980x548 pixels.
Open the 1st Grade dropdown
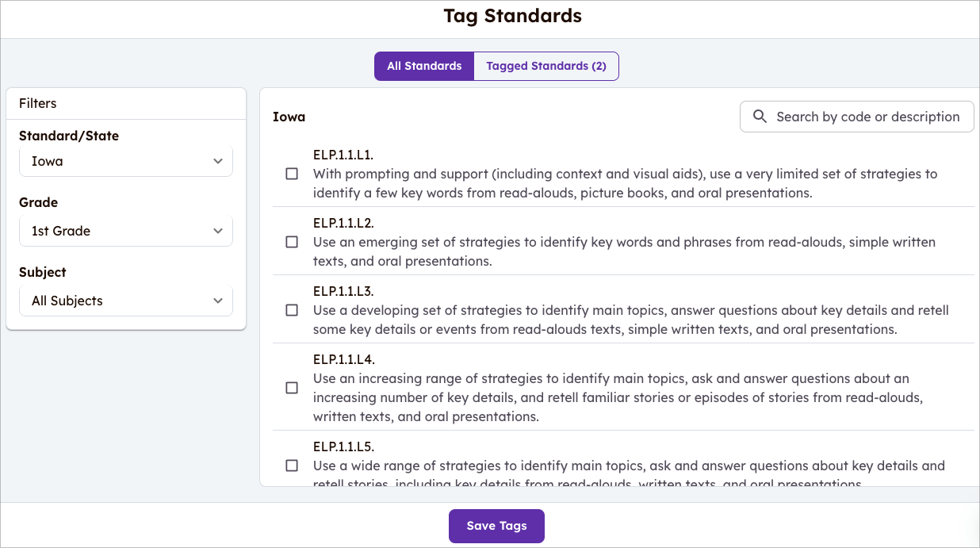[x=125, y=231]
